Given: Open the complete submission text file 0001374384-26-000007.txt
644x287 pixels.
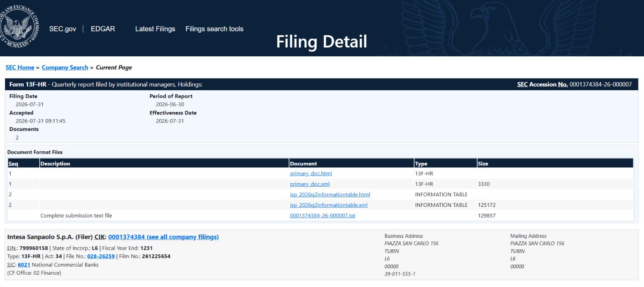Looking at the screenshot, I should click(x=322, y=216).
